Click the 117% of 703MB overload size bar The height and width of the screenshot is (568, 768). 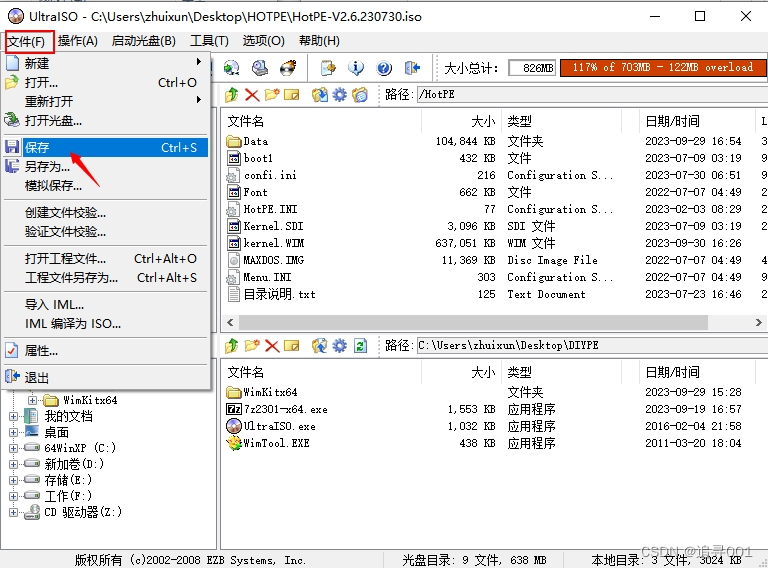663,68
